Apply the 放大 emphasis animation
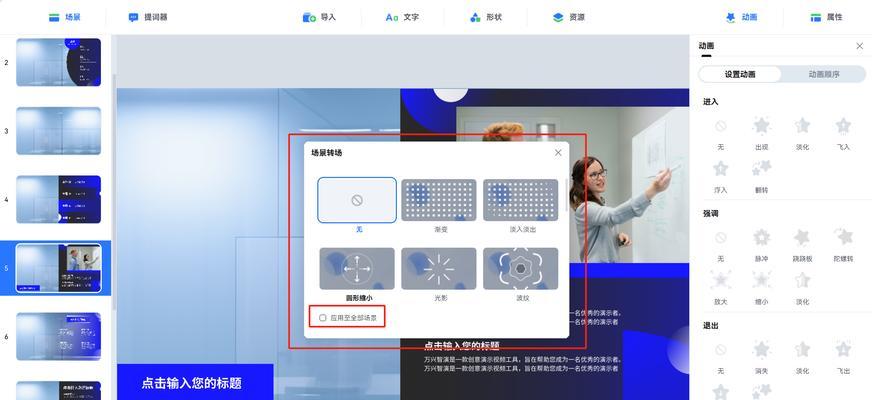 click(x=721, y=288)
